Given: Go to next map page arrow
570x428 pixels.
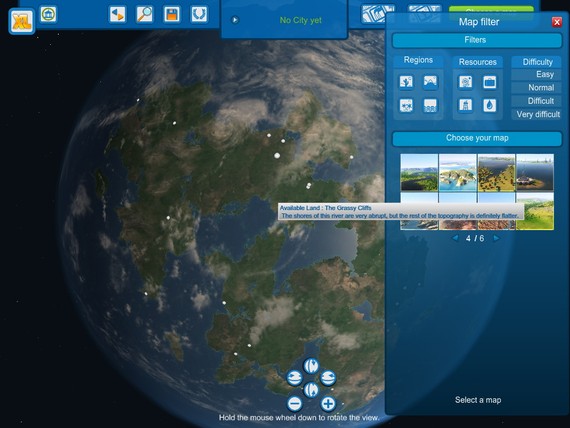Looking at the screenshot, I should [496, 238].
